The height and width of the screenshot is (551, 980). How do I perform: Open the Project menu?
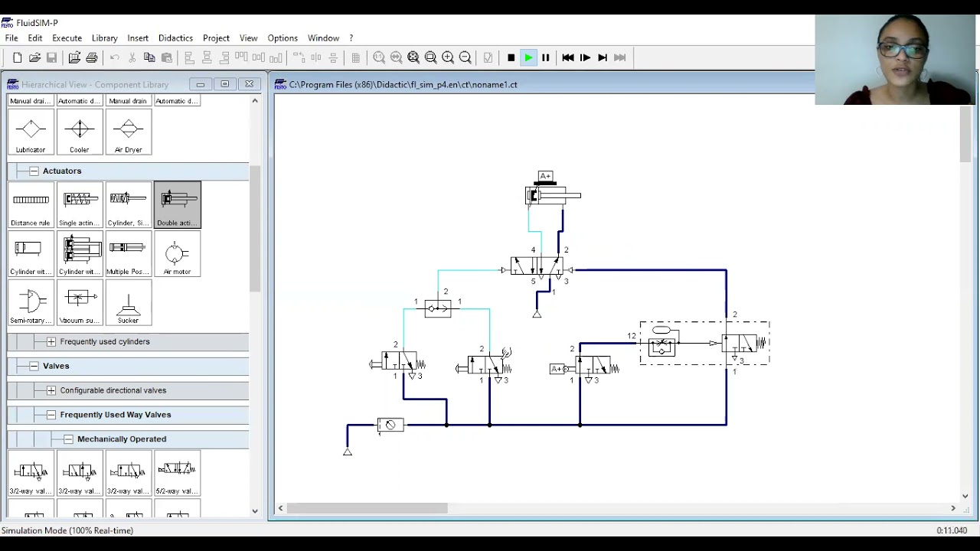coord(216,37)
